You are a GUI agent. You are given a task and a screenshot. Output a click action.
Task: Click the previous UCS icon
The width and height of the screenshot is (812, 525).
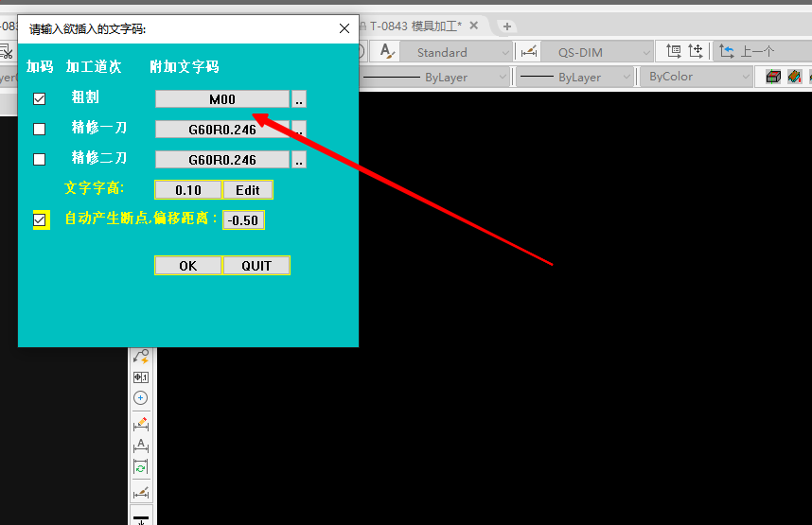727,51
